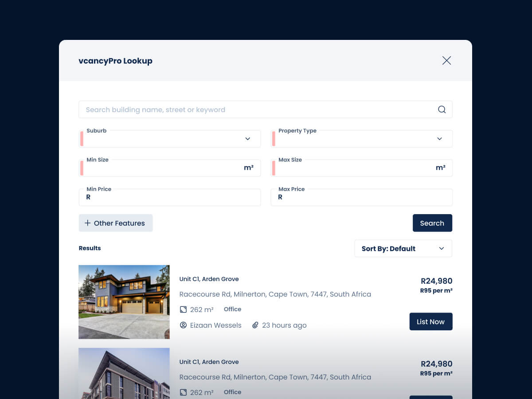The height and width of the screenshot is (399, 532).
Task: Click the 262 m² size in second result
Action: pos(202,393)
